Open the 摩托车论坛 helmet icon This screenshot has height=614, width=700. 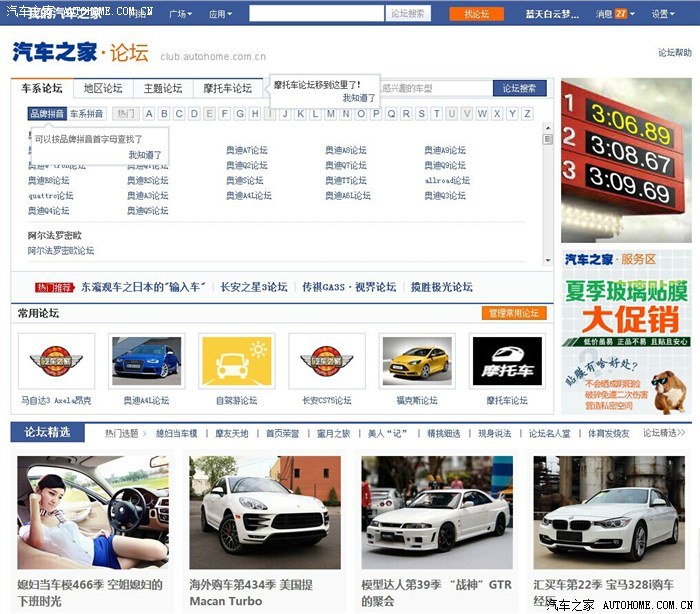click(x=507, y=361)
